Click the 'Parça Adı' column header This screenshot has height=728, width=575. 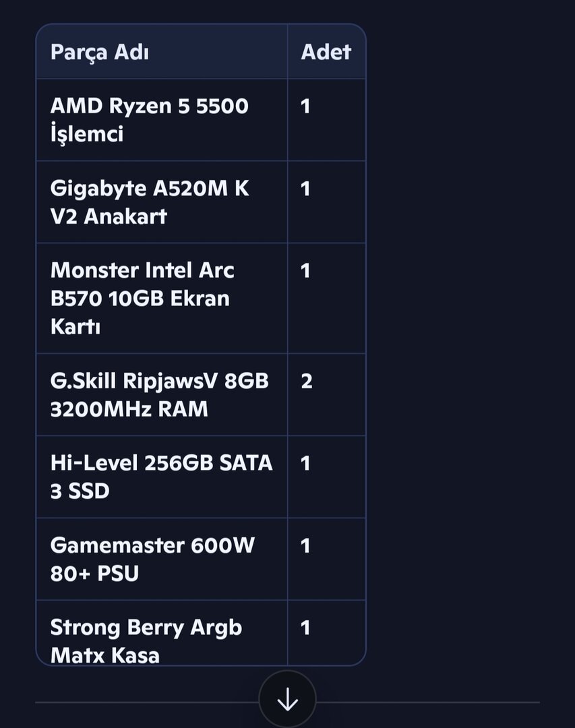100,52
